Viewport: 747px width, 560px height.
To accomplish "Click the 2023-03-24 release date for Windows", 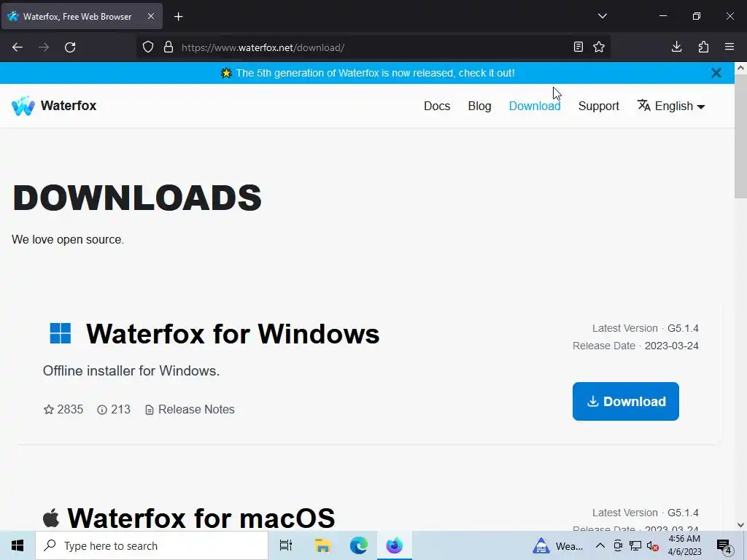I will (671, 346).
